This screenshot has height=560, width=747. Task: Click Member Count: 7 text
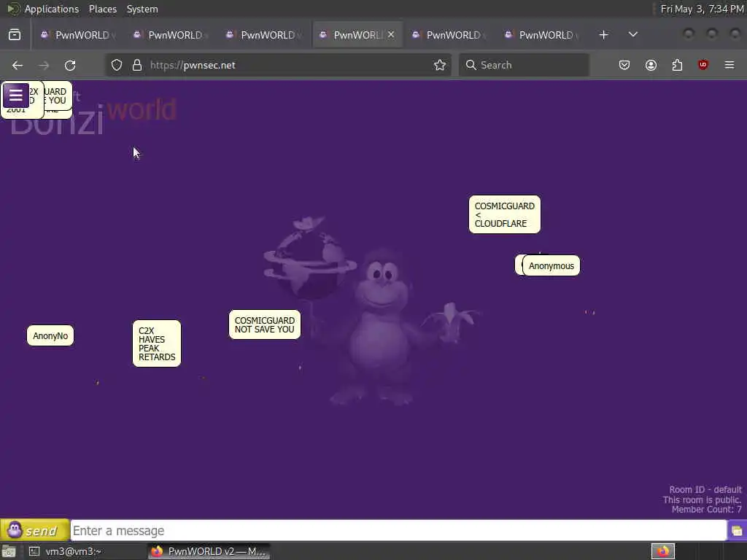click(x=706, y=510)
